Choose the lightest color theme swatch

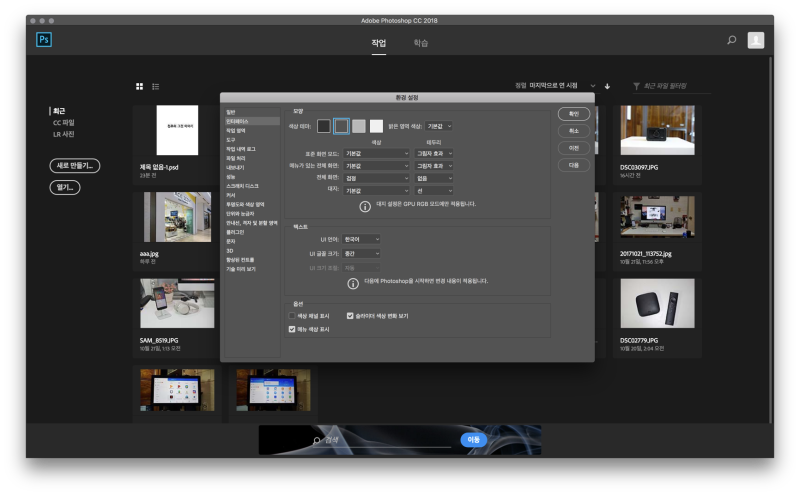coord(377,126)
